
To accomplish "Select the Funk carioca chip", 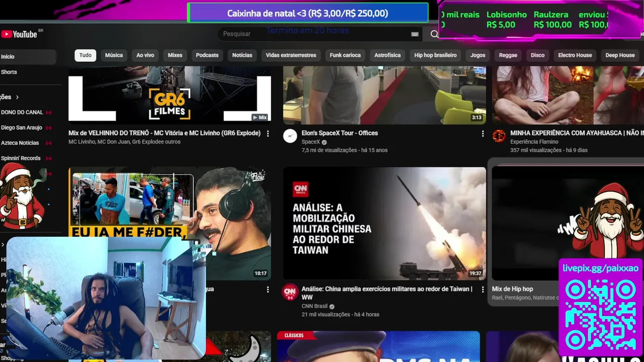I will click(345, 55).
